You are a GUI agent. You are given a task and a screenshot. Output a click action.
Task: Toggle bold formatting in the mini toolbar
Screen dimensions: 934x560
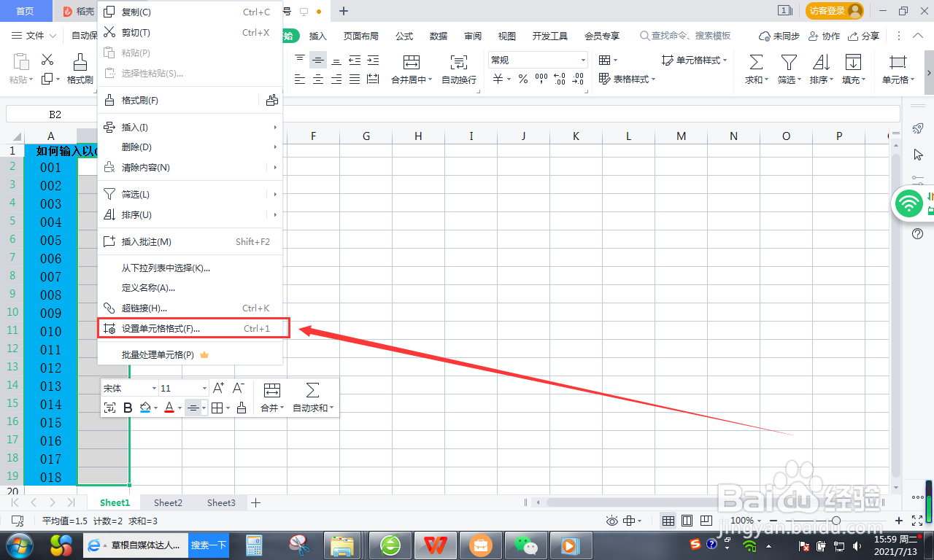pos(128,408)
